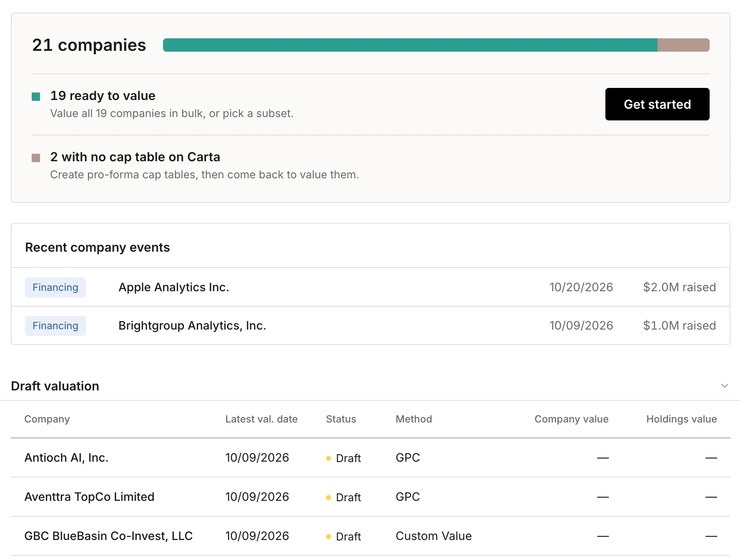Click the 10/20/2026 event date
The height and width of the screenshot is (560, 743).
[x=581, y=287]
